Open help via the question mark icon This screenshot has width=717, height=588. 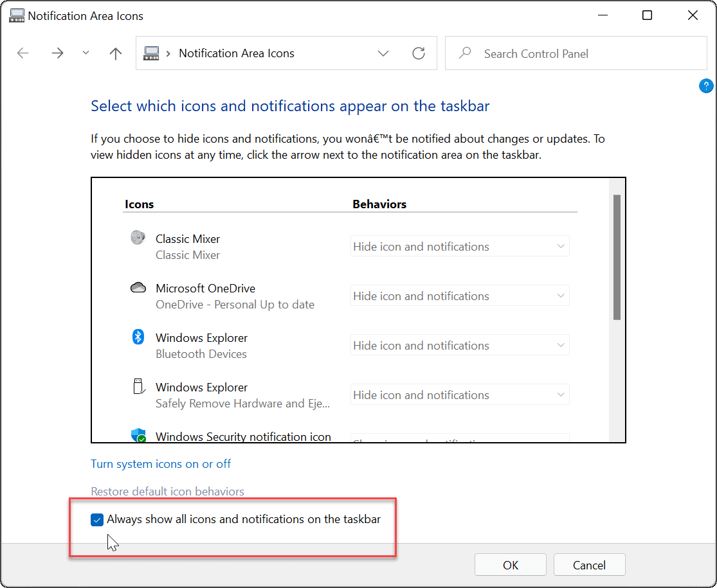click(x=706, y=85)
